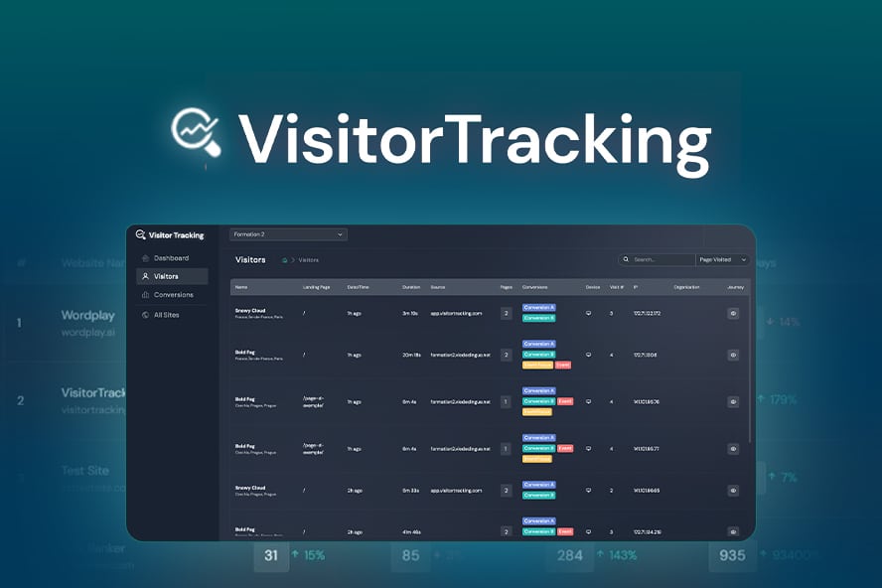Click the Conversions bar-chart icon

[144, 295]
